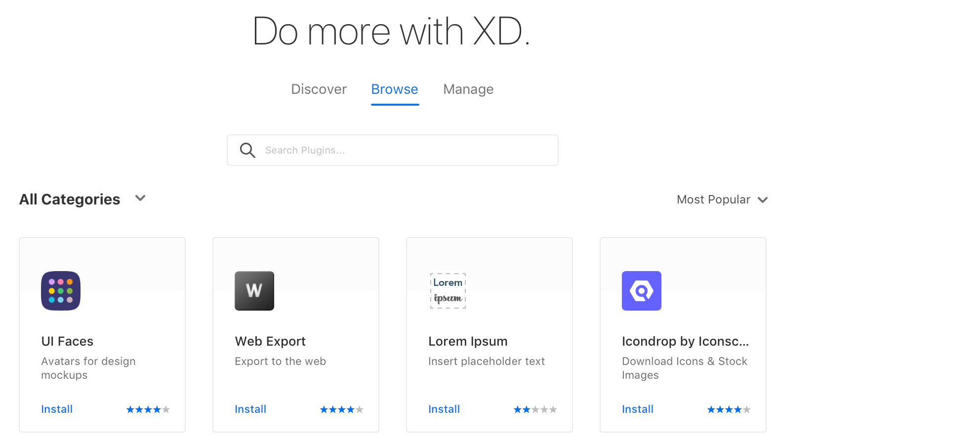
Task: Open the Most Popular sort dropdown
Action: (722, 199)
